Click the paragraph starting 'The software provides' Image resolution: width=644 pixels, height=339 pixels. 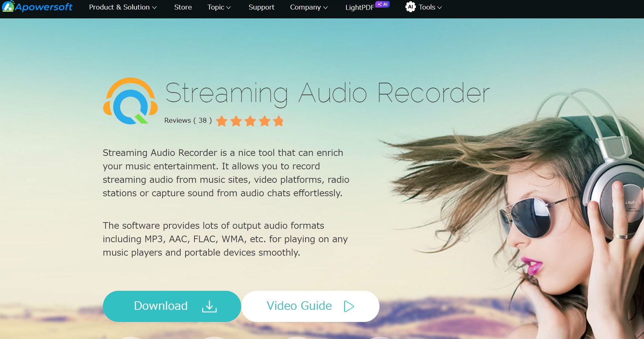pos(225,239)
